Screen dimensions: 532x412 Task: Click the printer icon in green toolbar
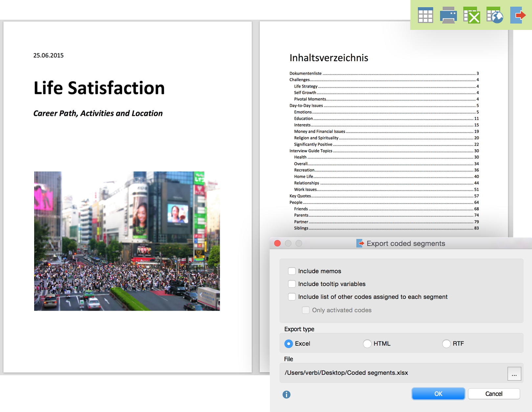point(448,15)
